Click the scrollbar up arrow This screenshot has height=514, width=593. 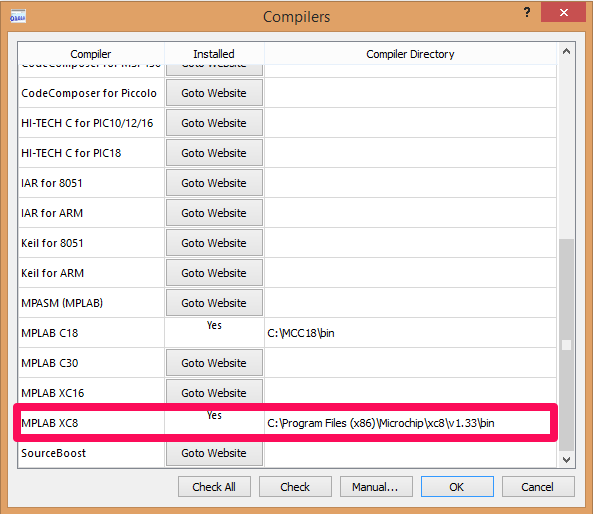click(x=566, y=52)
